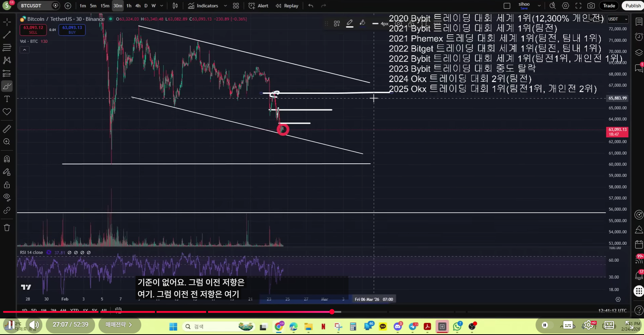Open the Indicators dialog
This screenshot has height=335, width=644.
click(x=203, y=6)
